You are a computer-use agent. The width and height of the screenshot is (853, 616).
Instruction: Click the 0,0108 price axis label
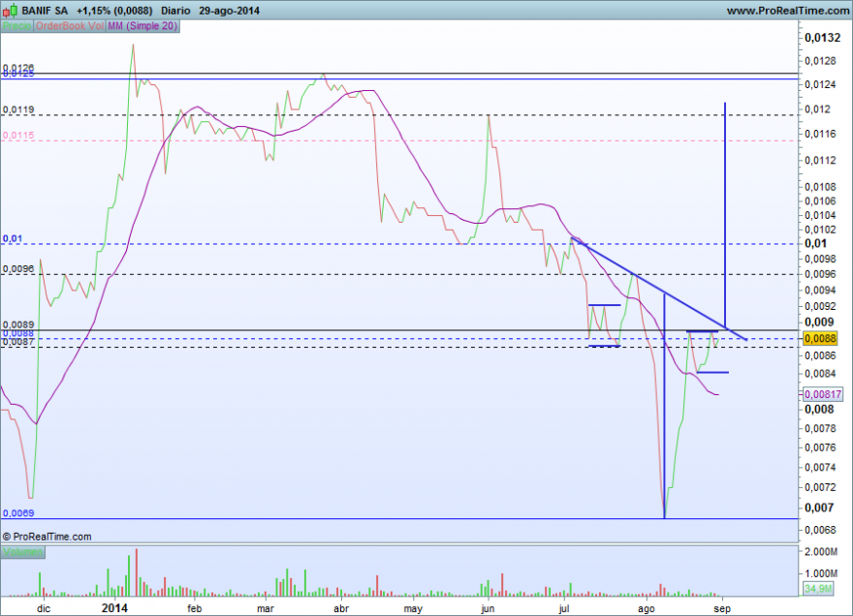[x=820, y=187]
